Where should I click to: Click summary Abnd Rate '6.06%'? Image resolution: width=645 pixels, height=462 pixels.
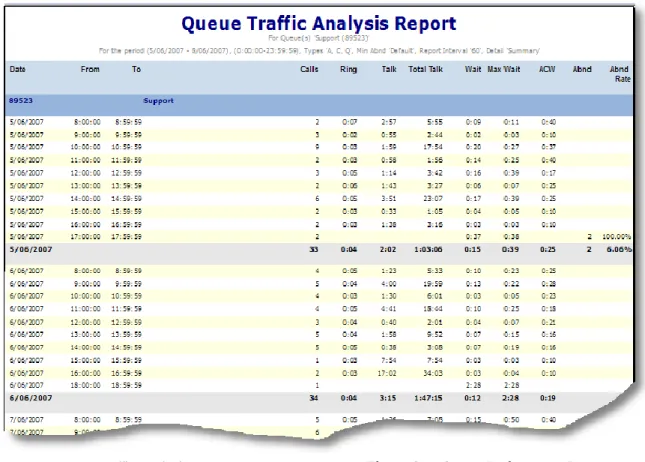point(619,249)
